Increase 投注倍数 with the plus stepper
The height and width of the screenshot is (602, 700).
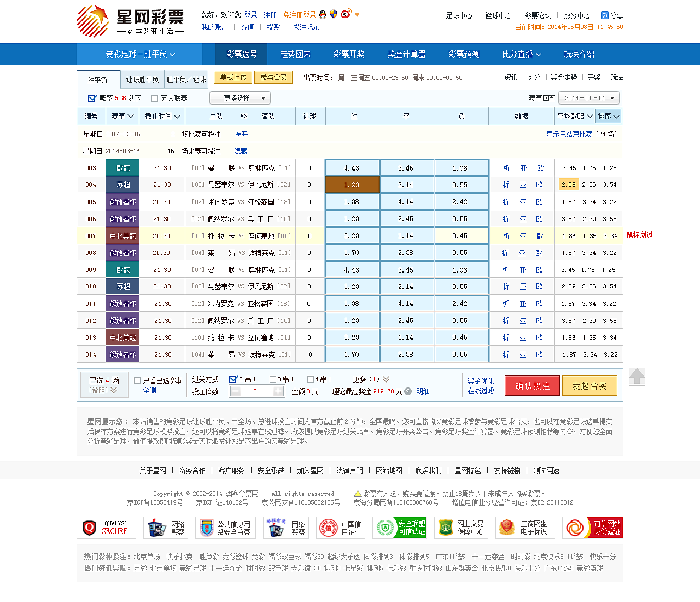(x=278, y=391)
